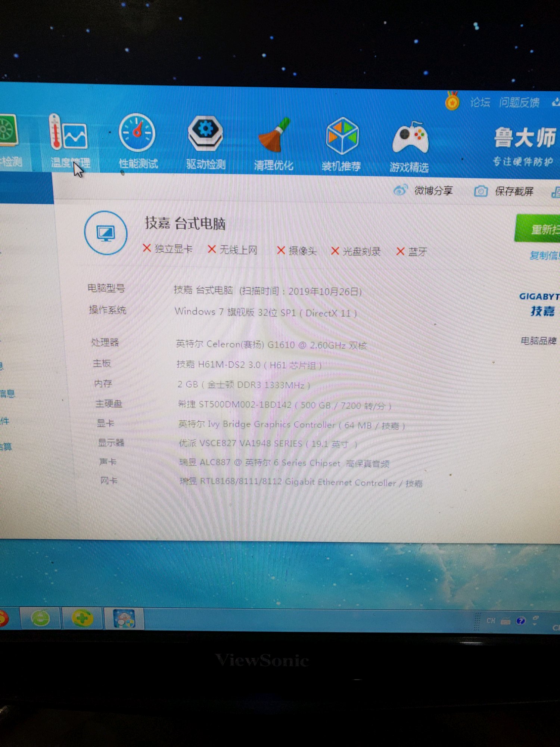Open the 论坛 forum link
560x747 pixels.
480,102
